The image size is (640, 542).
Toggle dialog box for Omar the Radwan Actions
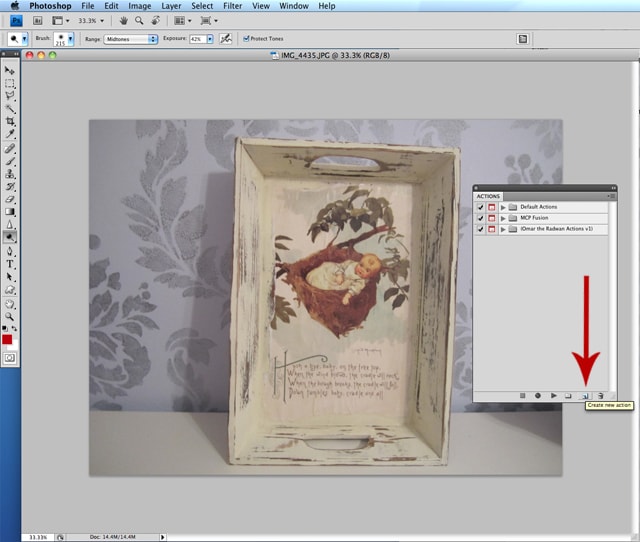tap(491, 229)
